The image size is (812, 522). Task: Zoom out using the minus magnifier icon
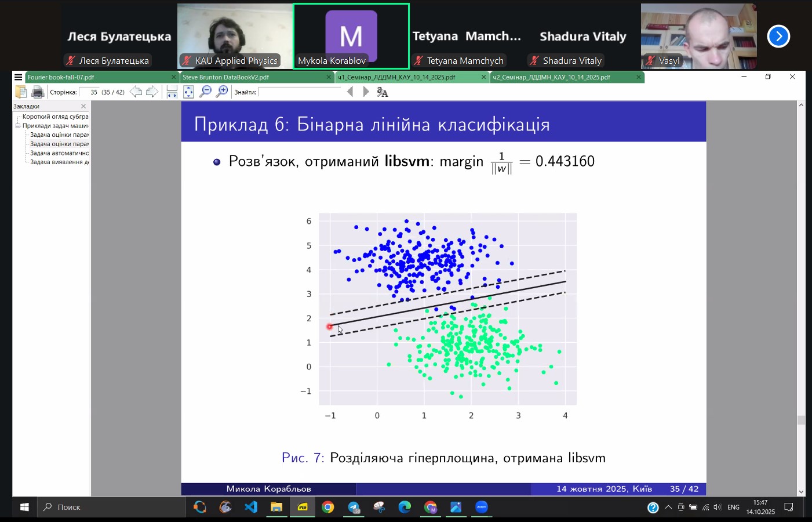(x=205, y=92)
